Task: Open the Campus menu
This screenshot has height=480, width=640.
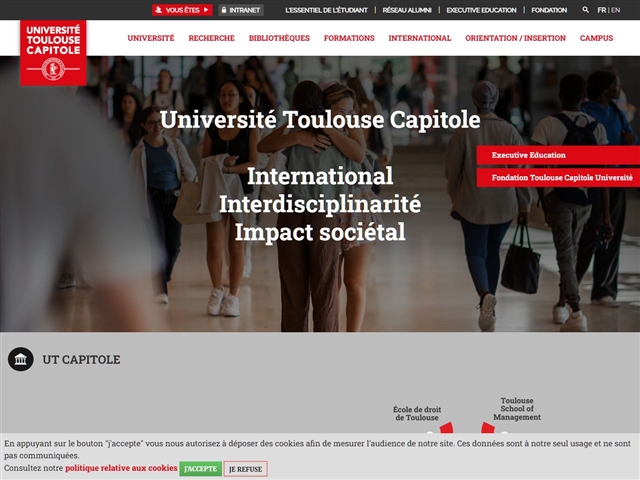Action: (596, 38)
